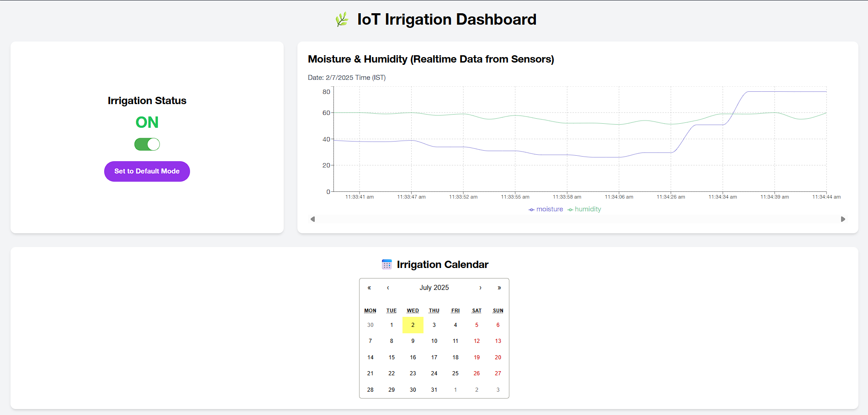Select July 15 in the calendar
This screenshot has height=415, width=868.
[392, 357]
